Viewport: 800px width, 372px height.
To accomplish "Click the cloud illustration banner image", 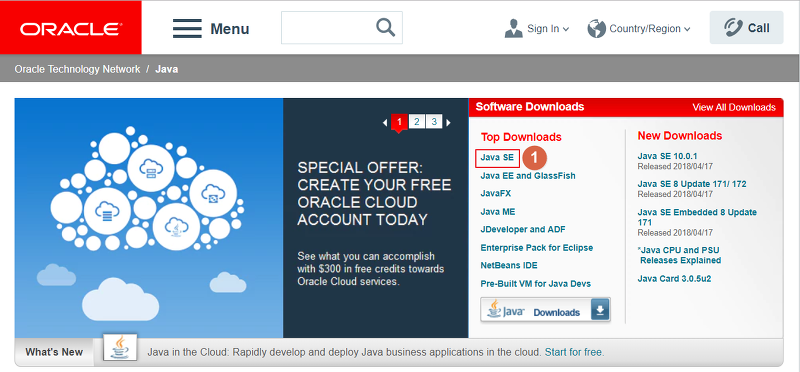I will point(148,218).
